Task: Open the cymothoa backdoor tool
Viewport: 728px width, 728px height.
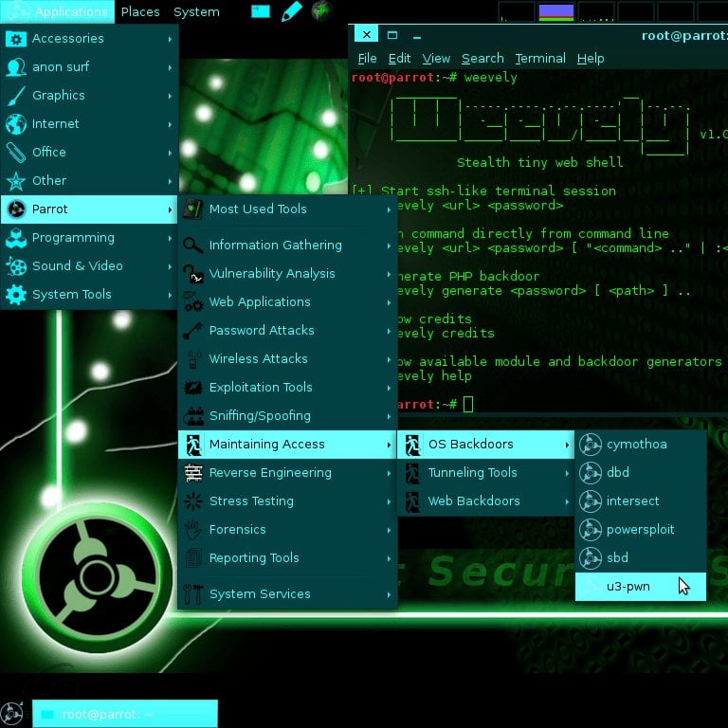Action: pyautogui.click(x=636, y=444)
